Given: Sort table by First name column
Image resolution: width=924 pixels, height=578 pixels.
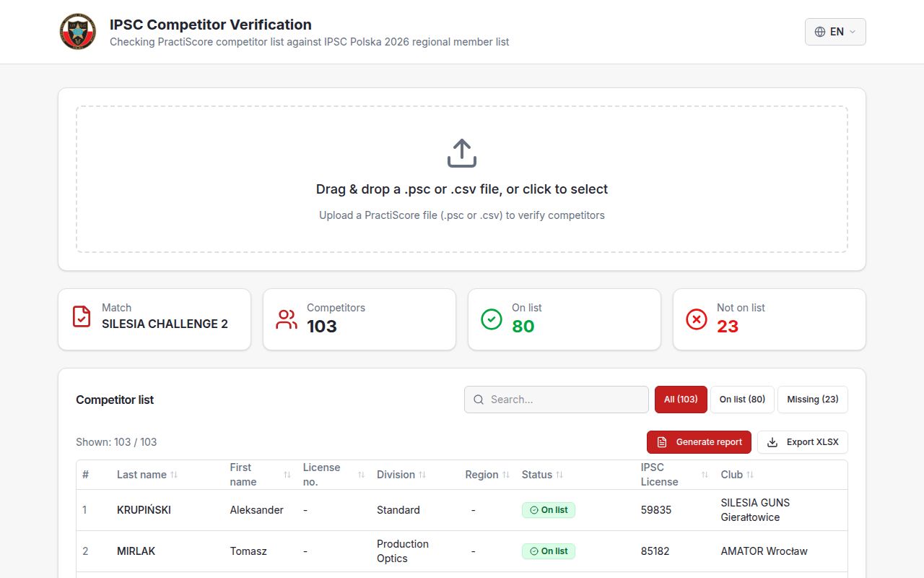Looking at the screenshot, I should (260, 475).
